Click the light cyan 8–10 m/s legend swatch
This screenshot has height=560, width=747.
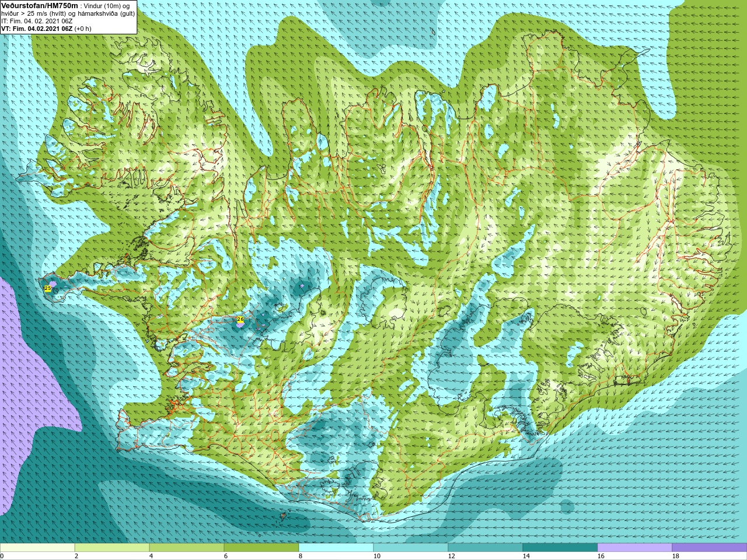336,547
